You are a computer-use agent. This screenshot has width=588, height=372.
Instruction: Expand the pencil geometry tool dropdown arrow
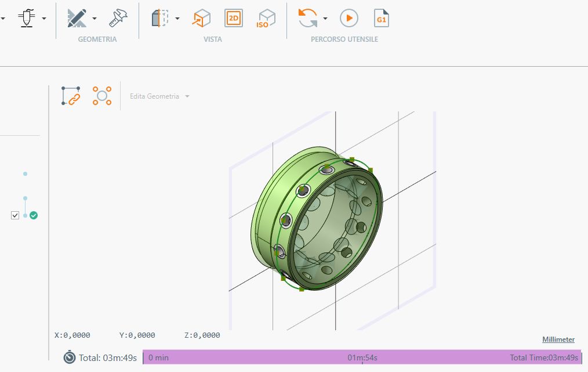[x=94, y=19]
